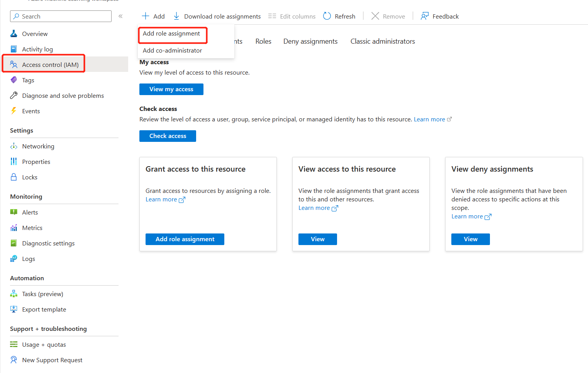Open the Classic administrators tab

[x=383, y=41]
